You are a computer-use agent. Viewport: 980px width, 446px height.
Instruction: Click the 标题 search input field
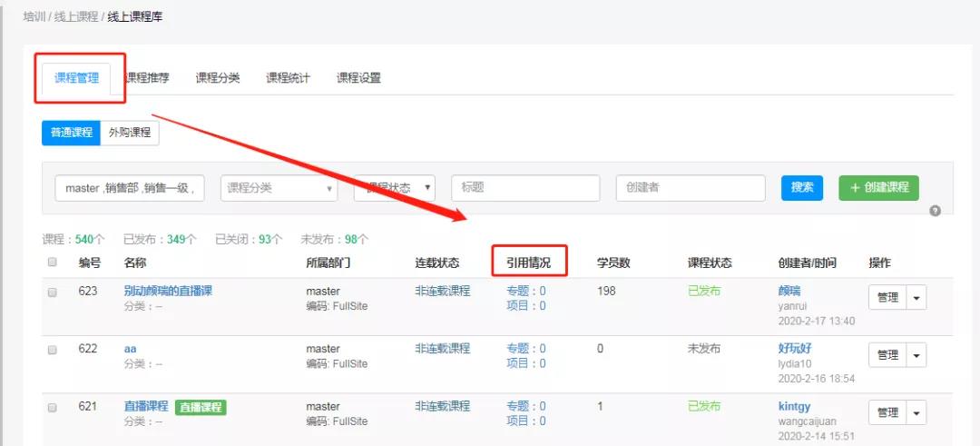click(x=525, y=188)
